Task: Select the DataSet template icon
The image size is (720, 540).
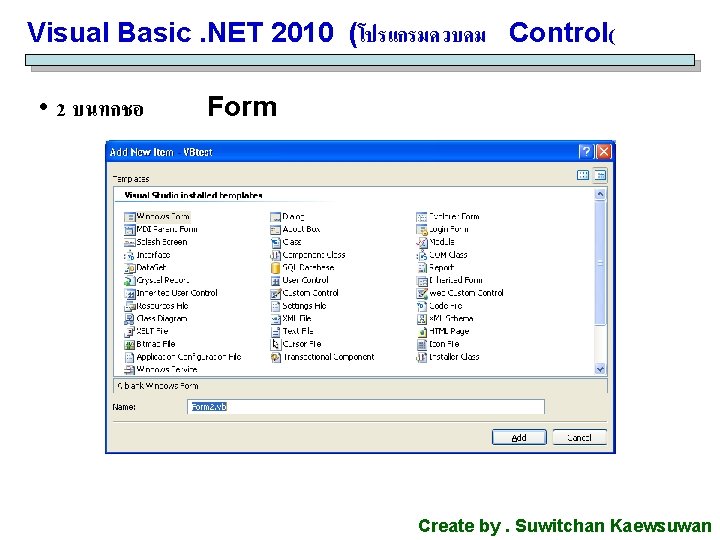Action: click(x=129, y=268)
